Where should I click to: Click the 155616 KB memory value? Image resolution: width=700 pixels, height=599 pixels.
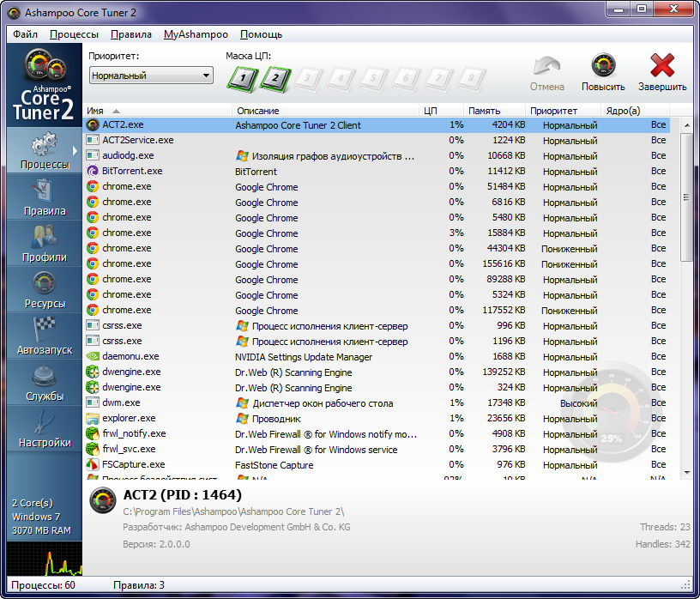(x=504, y=264)
